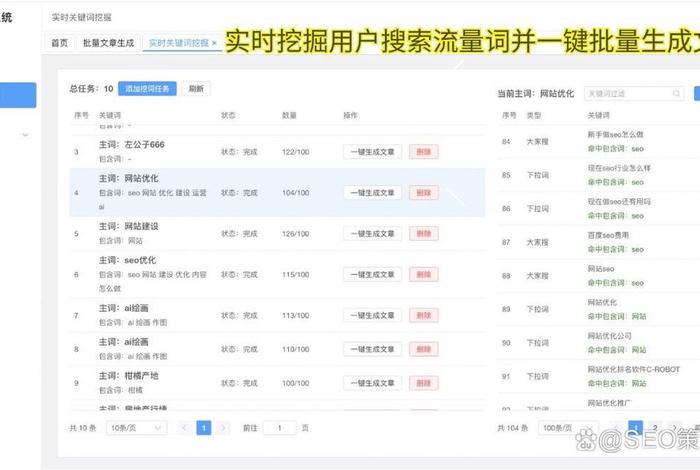Image resolution: width=700 pixels, height=470 pixels.
Task: Go to the previous page in left task pagination
Action: pyautogui.click(x=184, y=428)
